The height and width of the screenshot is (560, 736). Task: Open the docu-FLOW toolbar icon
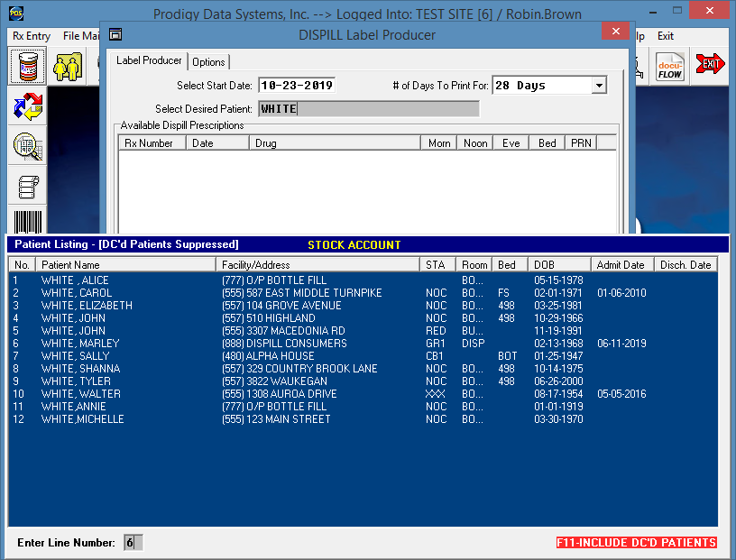coord(669,67)
